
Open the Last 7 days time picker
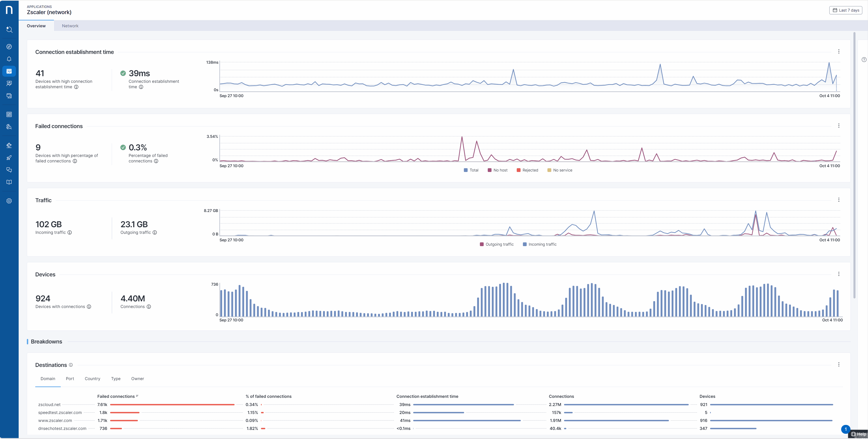click(845, 10)
